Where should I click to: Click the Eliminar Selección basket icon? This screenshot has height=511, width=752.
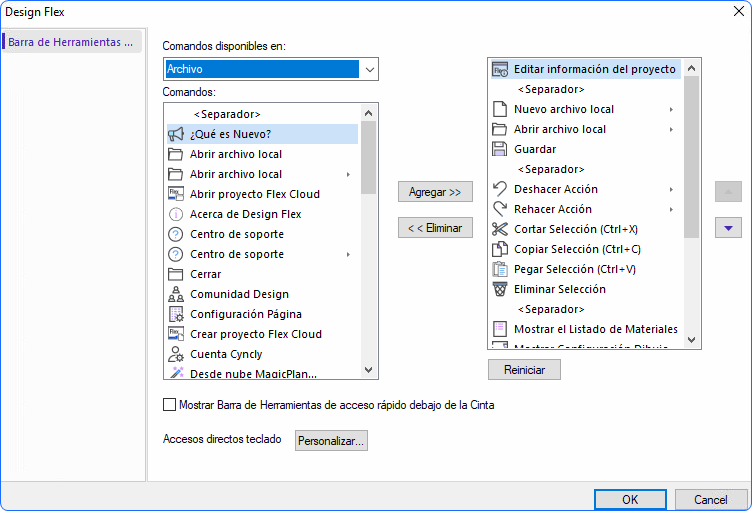point(500,289)
